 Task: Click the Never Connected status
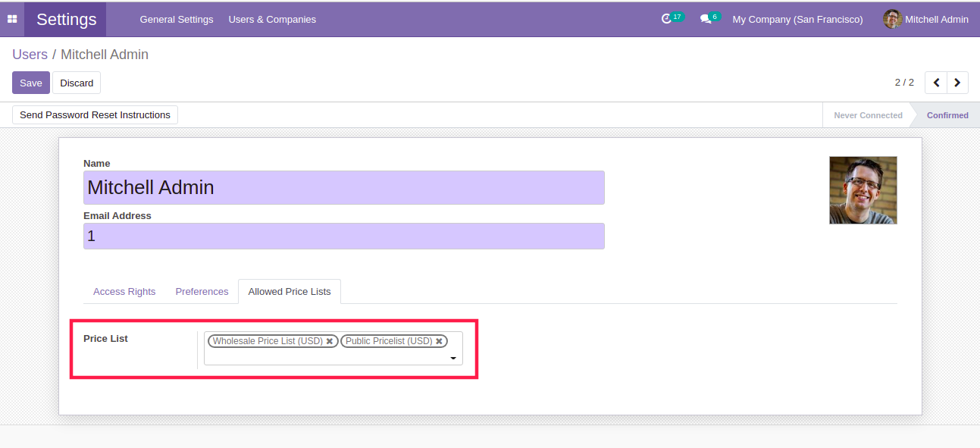click(x=868, y=115)
